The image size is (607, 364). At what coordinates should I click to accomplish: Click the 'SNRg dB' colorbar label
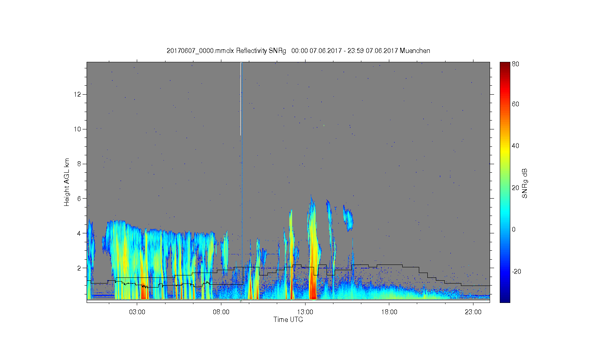point(525,183)
